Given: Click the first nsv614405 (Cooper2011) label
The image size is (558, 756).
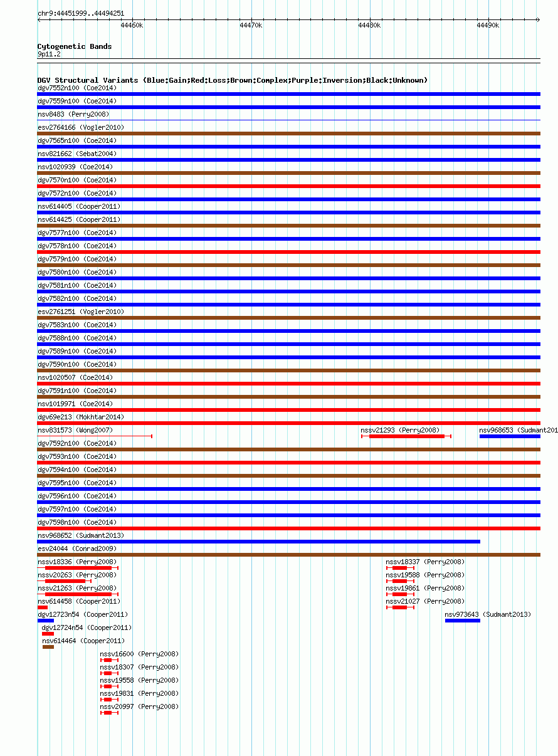Looking at the screenshot, I should tap(79, 206).
